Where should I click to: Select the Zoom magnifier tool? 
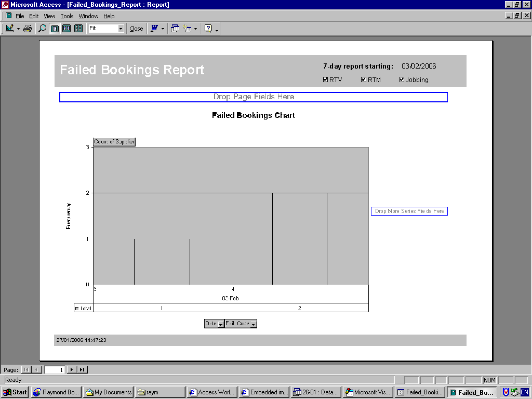click(43, 29)
